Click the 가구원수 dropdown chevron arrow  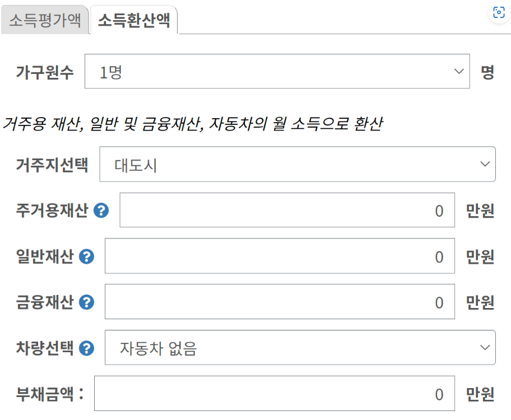(459, 71)
